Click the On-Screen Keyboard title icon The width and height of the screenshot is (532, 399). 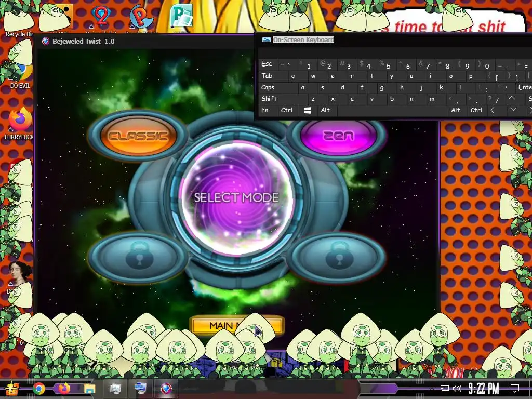coord(267,39)
